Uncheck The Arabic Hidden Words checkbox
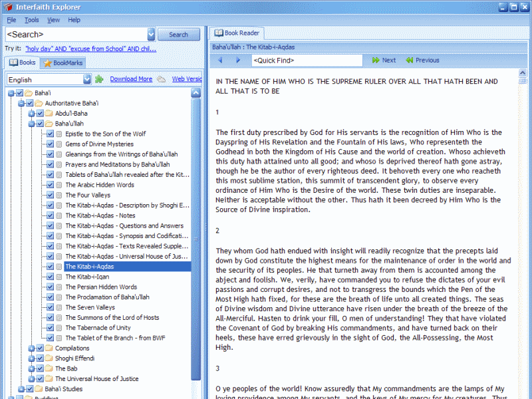 (x=51, y=185)
